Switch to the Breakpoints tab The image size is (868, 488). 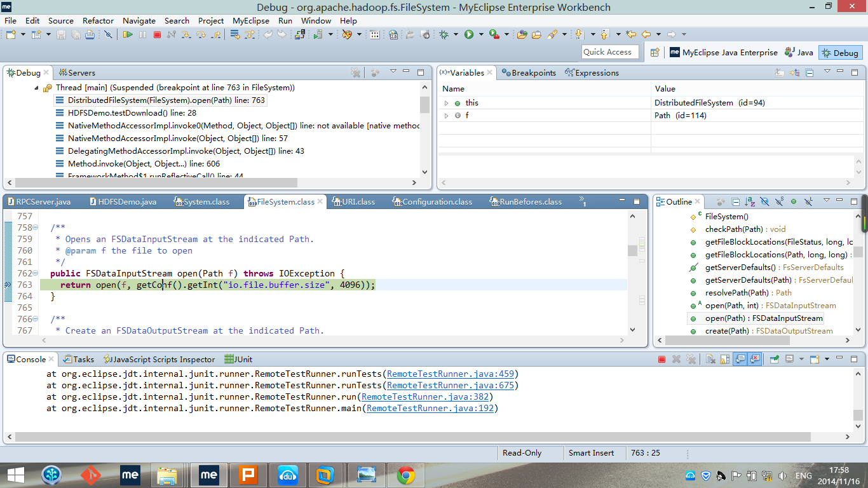tap(529, 72)
